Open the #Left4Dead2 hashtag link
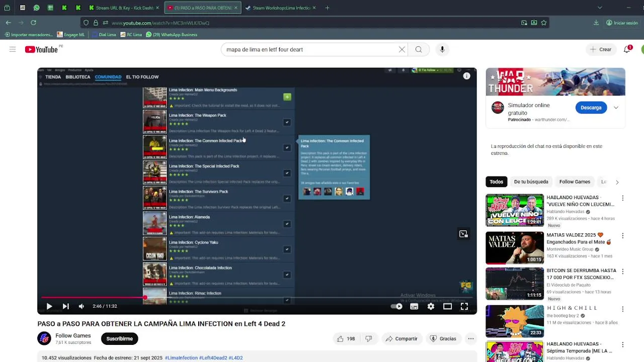Screen dimensions: 644x362 [x=213, y=358]
